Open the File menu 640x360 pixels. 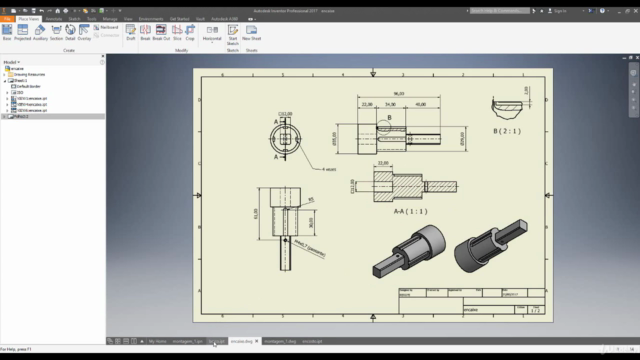(x=7, y=19)
